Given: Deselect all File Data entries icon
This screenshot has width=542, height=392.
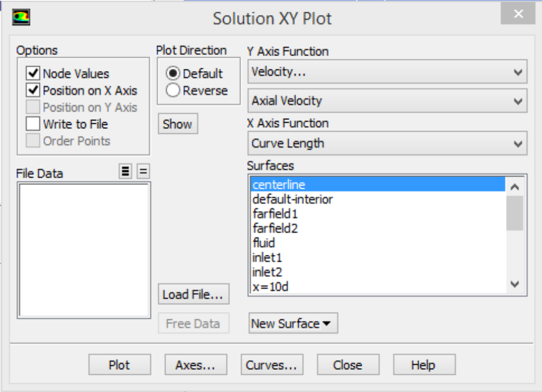Looking at the screenshot, I should point(143,171).
